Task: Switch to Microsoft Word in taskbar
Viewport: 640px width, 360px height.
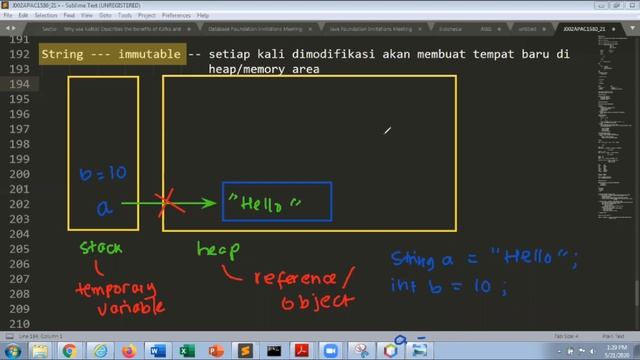Action: [158, 351]
